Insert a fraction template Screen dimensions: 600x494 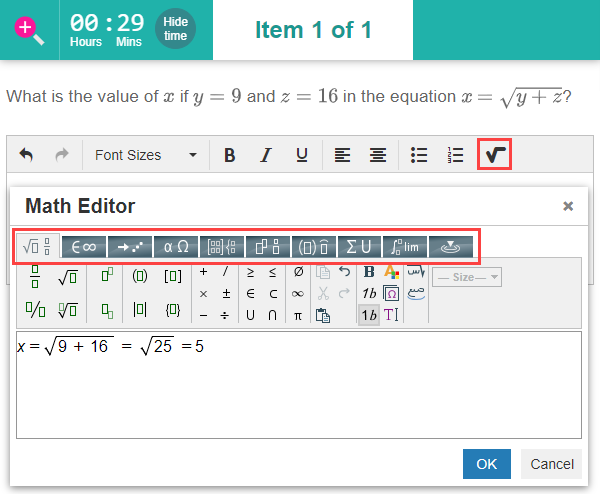coord(35,276)
